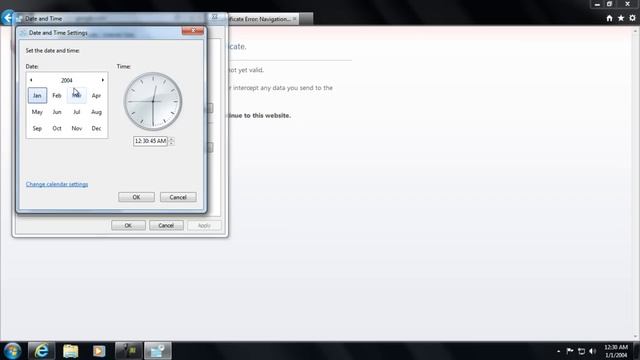
Task: Cancel the Date and Time Settings dialog
Action: [178, 197]
